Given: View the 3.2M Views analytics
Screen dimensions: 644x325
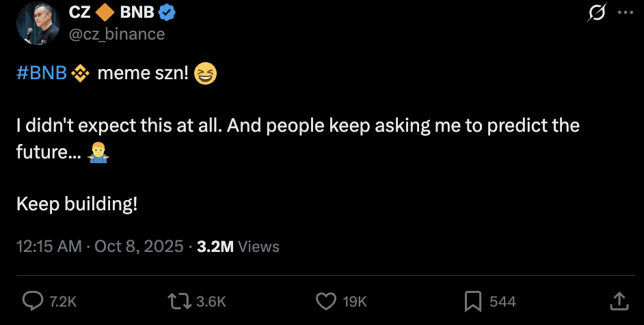Looking at the screenshot, I should point(238,246).
